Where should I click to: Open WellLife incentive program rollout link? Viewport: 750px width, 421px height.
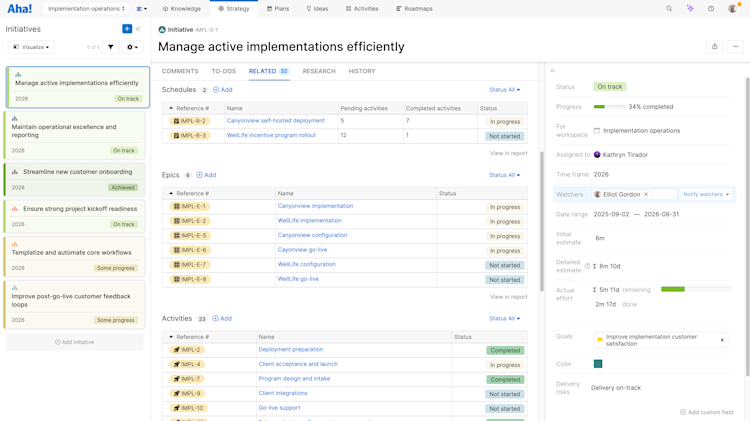pyautogui.click(x=271, y=135)
